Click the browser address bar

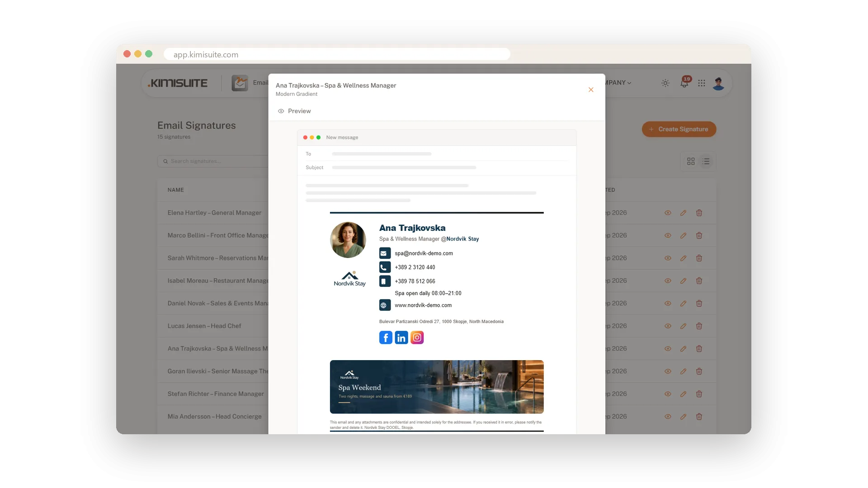click(337, 54)
